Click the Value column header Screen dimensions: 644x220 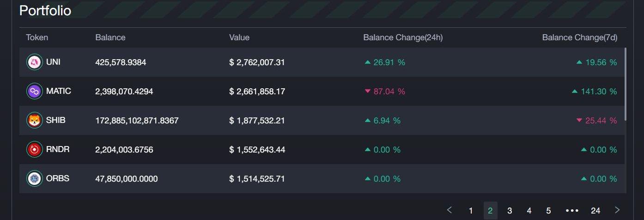click(x=239, y=37)
